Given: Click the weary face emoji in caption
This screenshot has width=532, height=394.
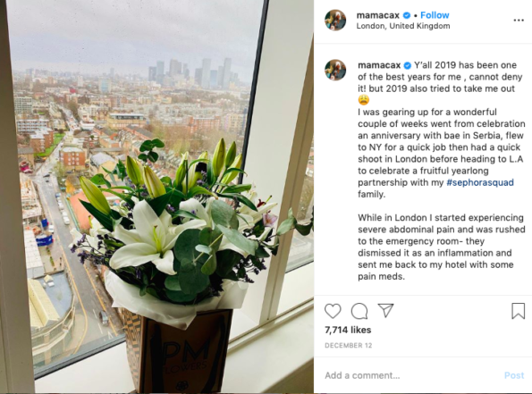Looking at the screenshot, I should pyautogui.click(x=363, y=100).
